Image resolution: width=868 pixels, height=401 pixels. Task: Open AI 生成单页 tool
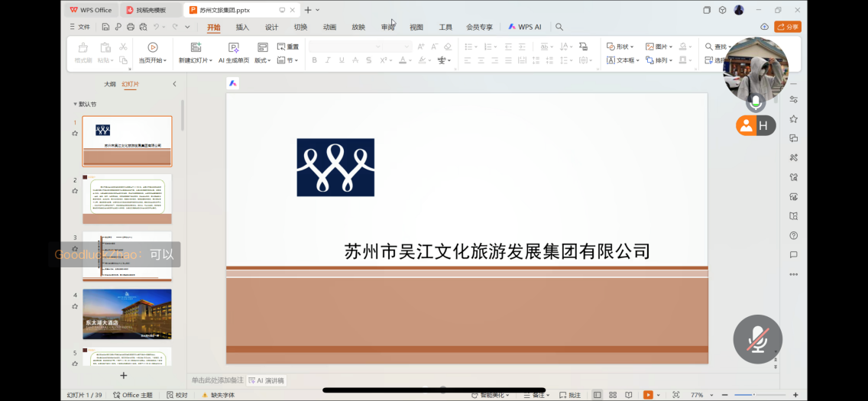tap(234, 53)
